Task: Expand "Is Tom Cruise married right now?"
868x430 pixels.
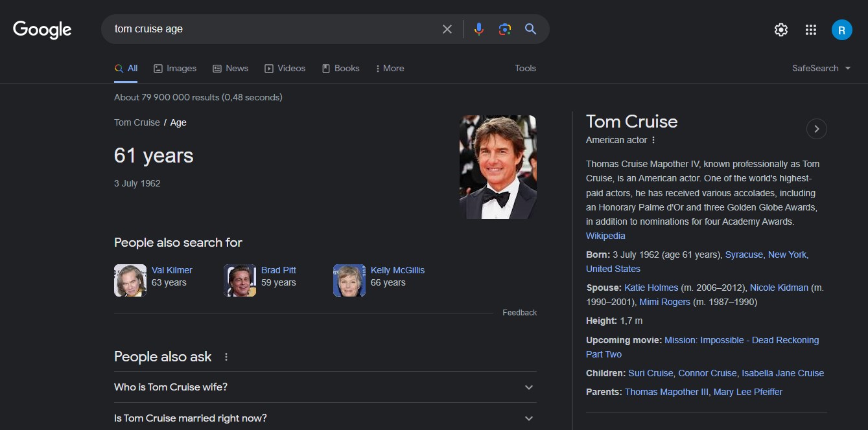Action: pos(529,418)
